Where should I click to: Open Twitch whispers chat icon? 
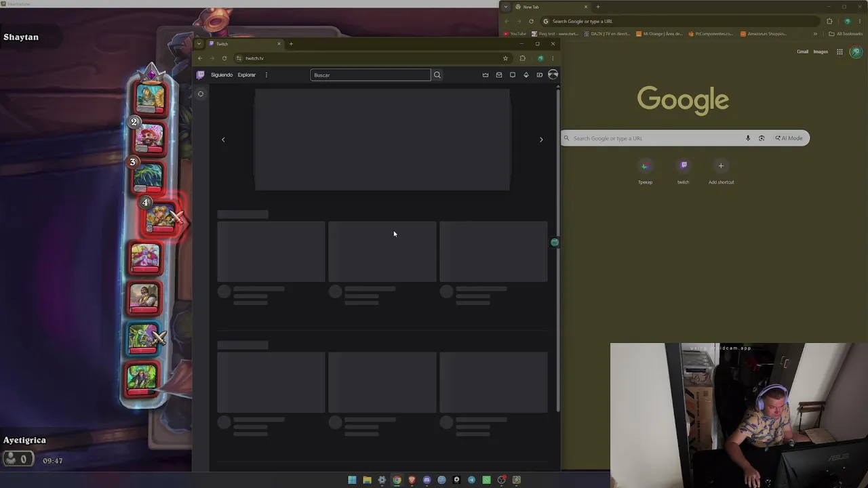[513, 75]
